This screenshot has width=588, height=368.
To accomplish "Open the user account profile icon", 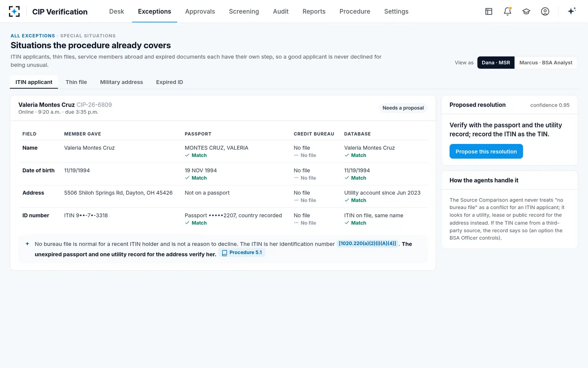I will (545, 11).
